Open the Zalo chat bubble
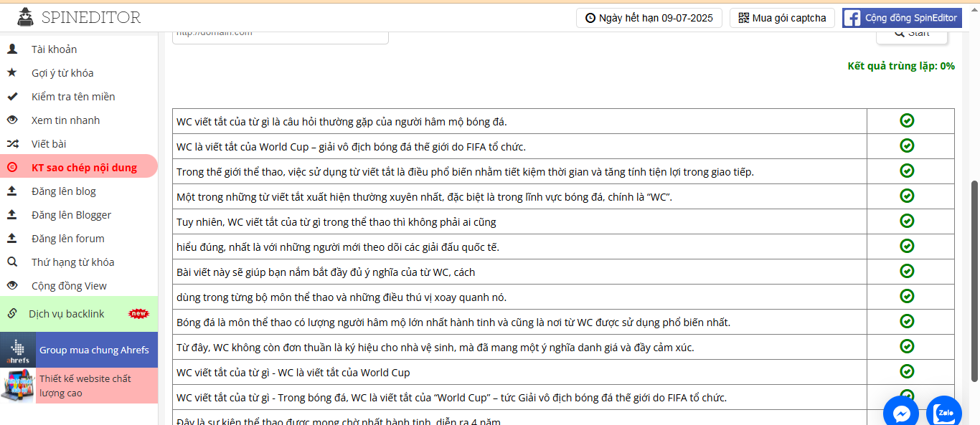This screenshot has height=425, width=980. (x=944, y=412)
